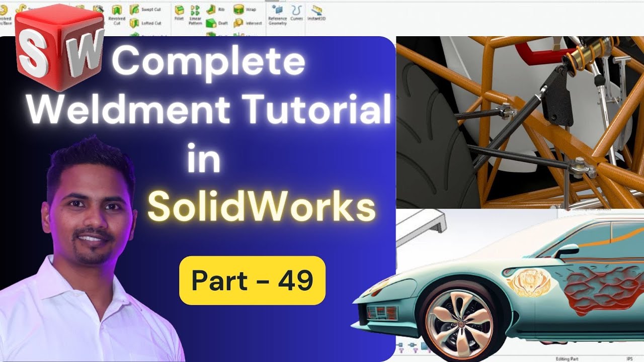Open the Reference Geometry tool
This screenshot has height=362, width=644.
[277, 15]
